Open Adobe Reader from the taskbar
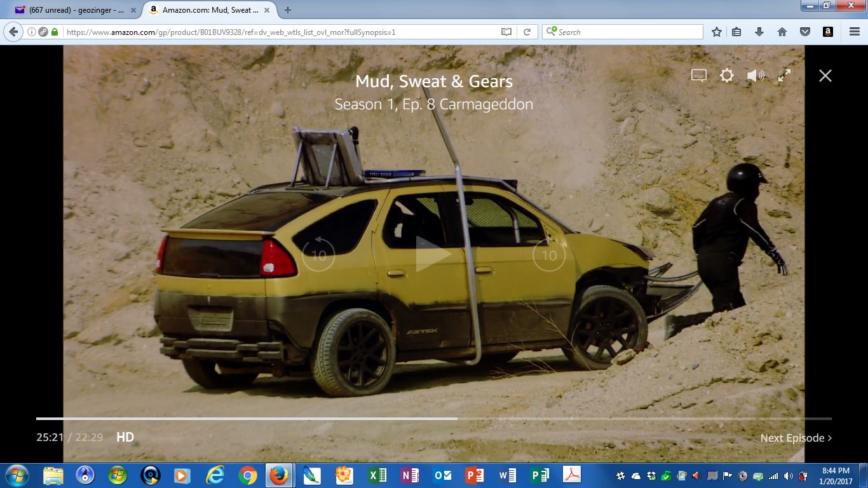Viewport: 868px width, 488px height. pyautogui.click(x=572, y=475)
